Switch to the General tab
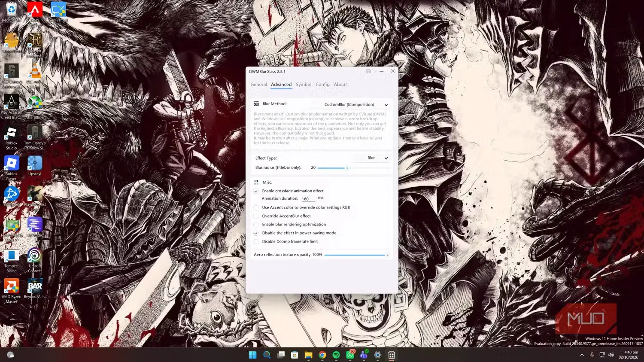644x362 pixels. pos(258,85)
